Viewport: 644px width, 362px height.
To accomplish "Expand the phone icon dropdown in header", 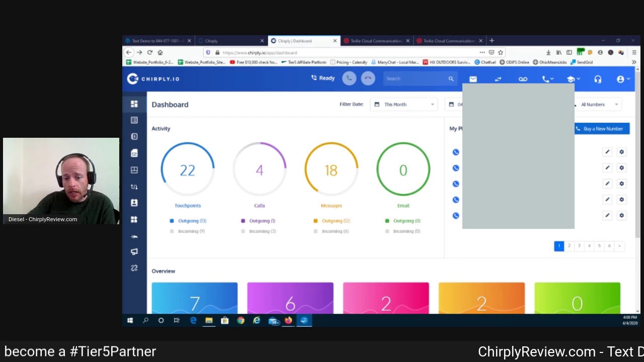I will click(547, 79).
